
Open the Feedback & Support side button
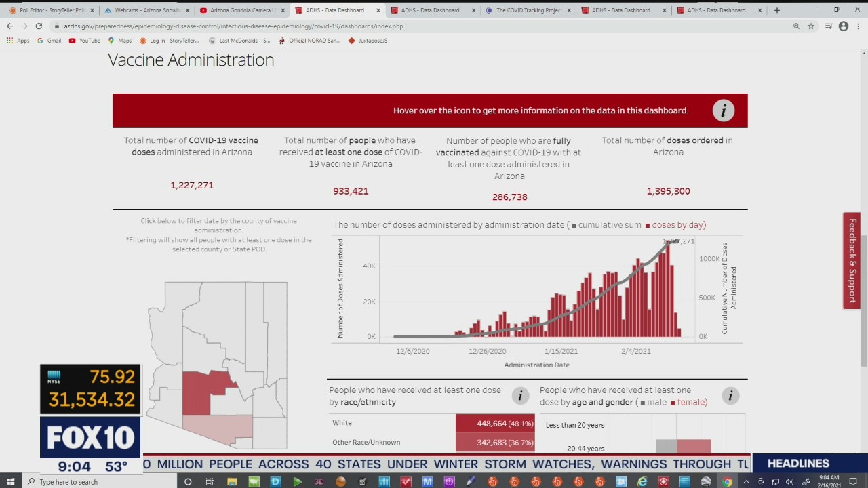click(x=852, y=261)
